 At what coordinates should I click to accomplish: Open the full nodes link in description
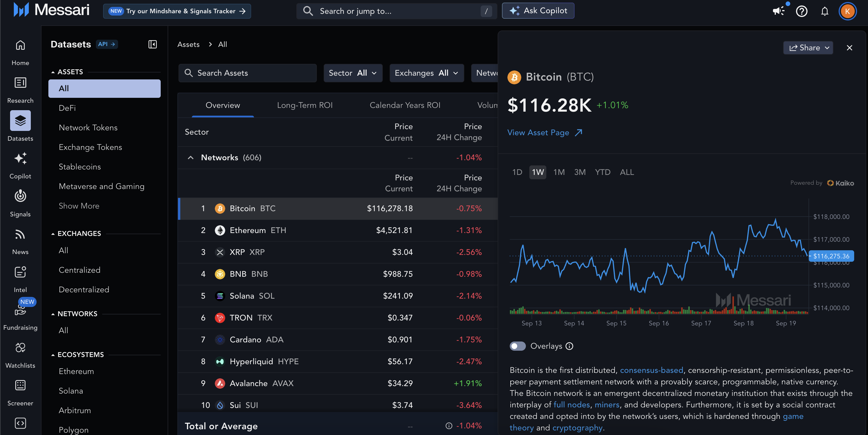571,405
